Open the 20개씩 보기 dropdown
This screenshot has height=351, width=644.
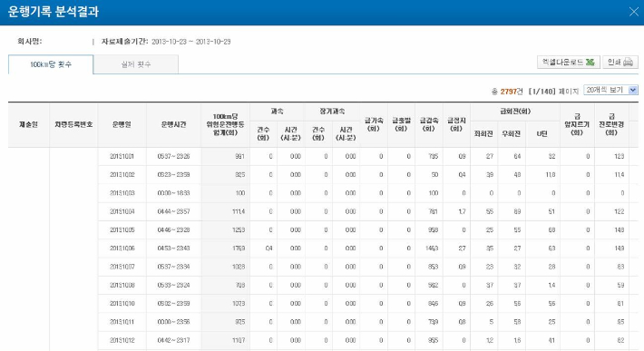pos(610,90)
